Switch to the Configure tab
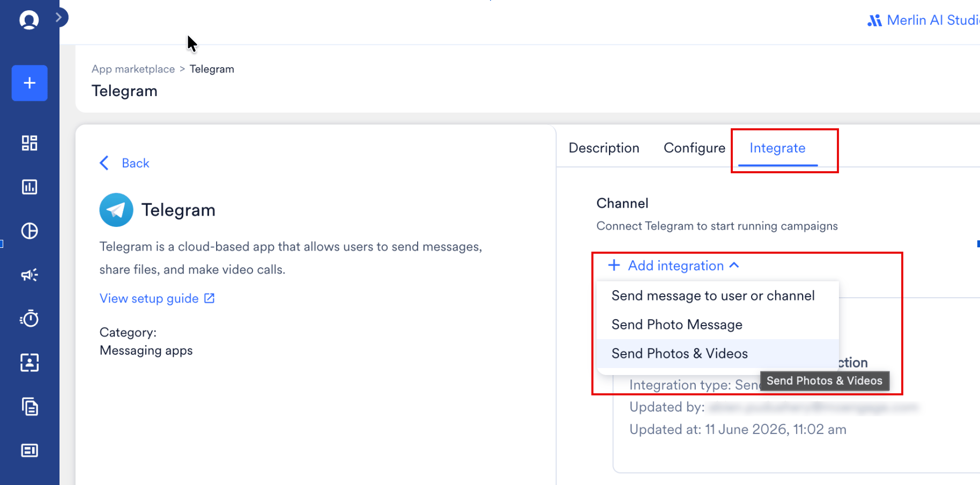Screen dimensions: 980x485 pos(694,148)
